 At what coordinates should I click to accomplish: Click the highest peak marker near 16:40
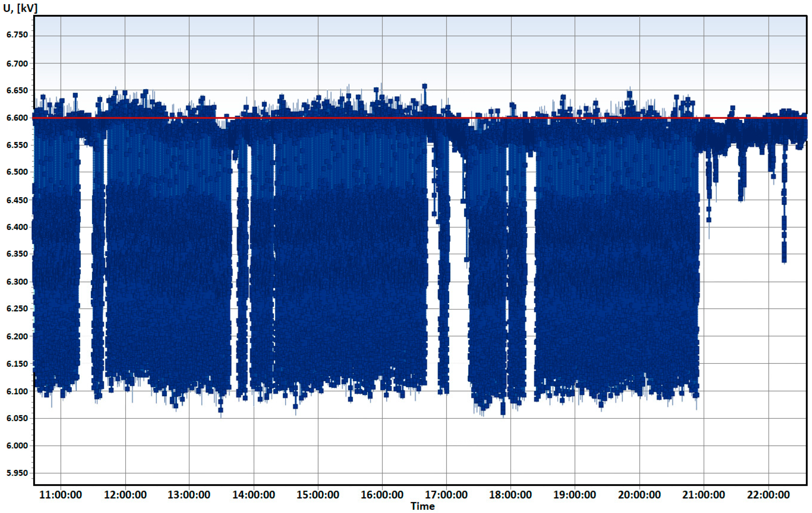pyautogui.click(x=425, y=86)
